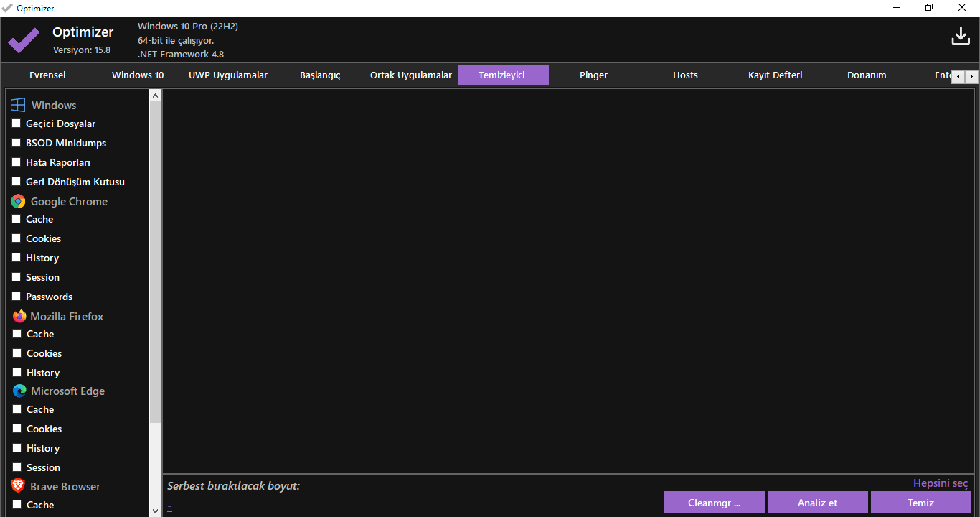
Task: Enable BSOD Minidumps cleaning
Action: (x=17, y=143)
